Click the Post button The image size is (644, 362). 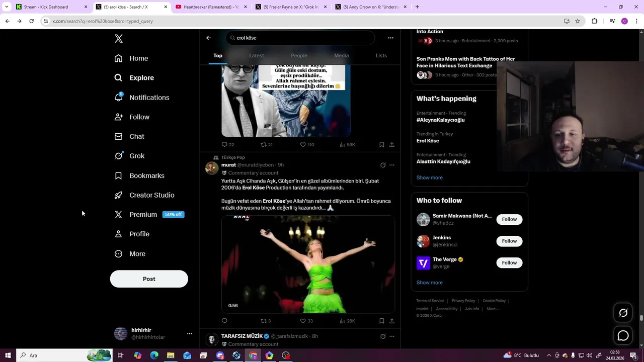pyautogui.click(x=149, y=279)
